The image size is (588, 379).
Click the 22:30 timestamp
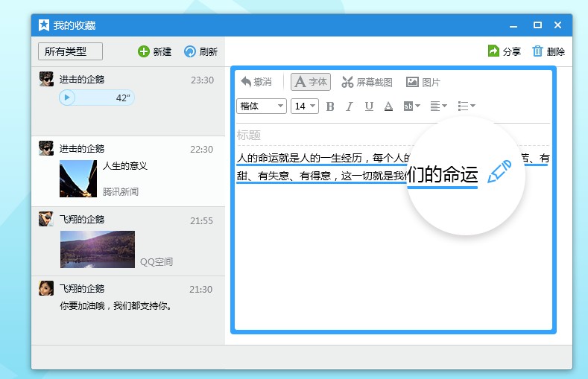(201, 150)
